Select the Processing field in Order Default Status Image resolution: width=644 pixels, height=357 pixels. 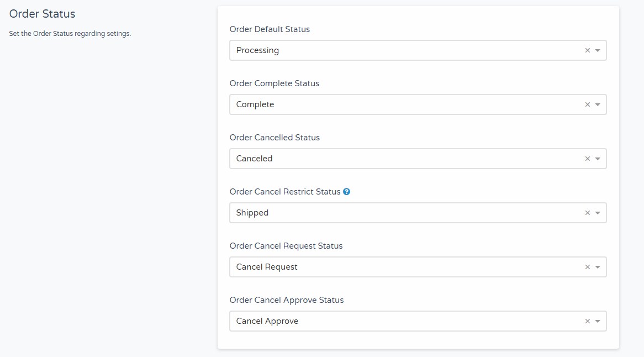pyautogui.click(x=418, y=50)
